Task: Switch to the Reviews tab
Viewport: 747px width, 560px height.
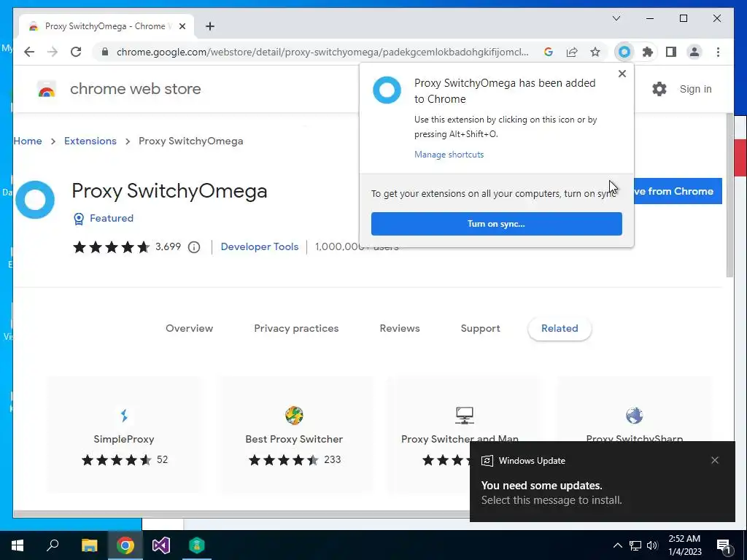Action: click(400, 328)
